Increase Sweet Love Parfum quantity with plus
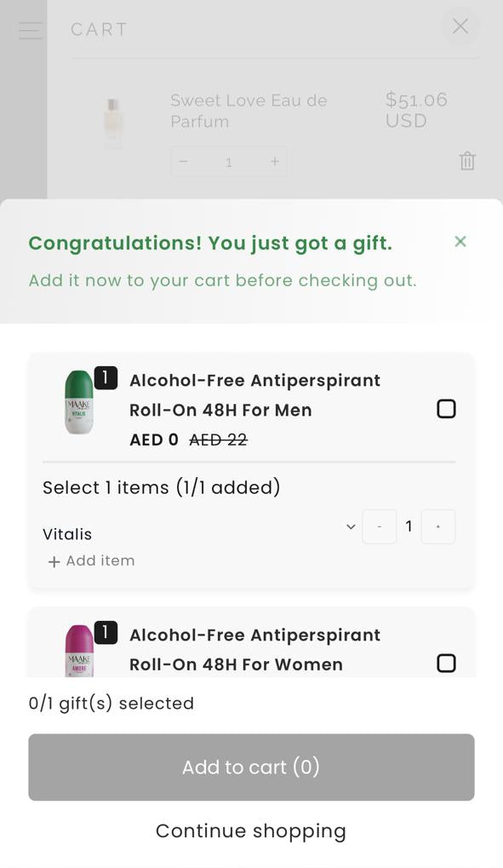Viewport: 503px width, 868px height. click(x=274, y=161)
